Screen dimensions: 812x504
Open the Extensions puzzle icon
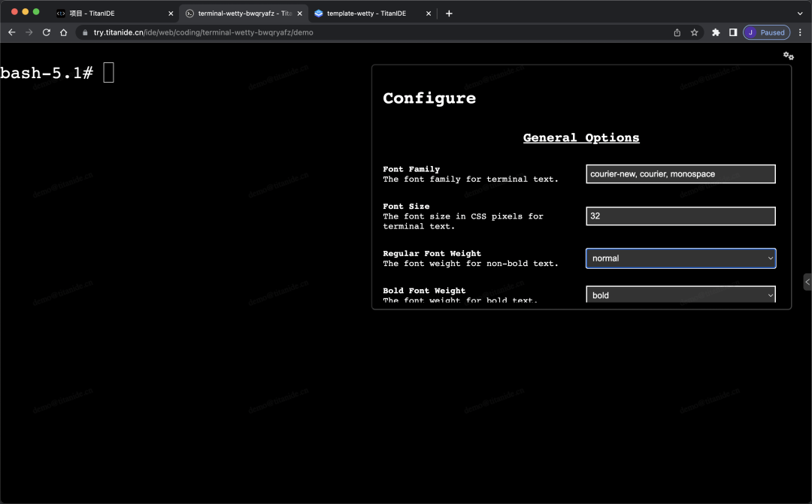pos(716,32)
